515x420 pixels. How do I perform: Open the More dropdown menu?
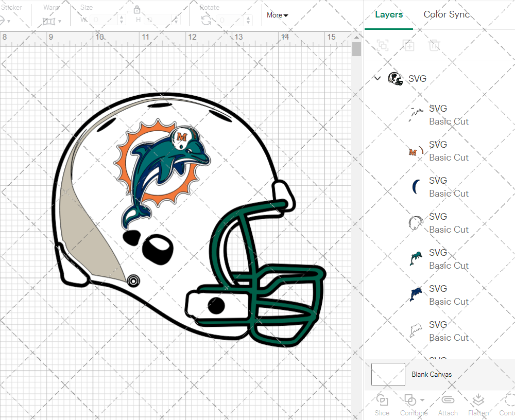coord(277,15)
